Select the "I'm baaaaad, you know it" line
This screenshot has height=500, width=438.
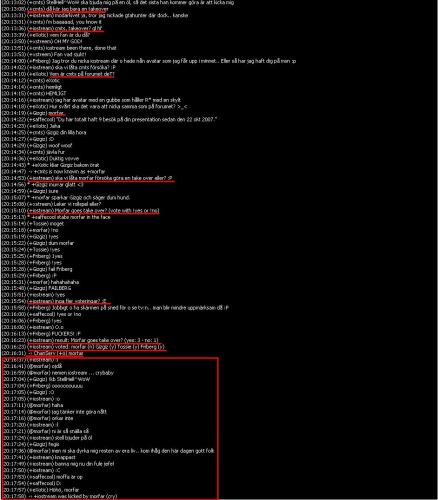coord(52,22)
